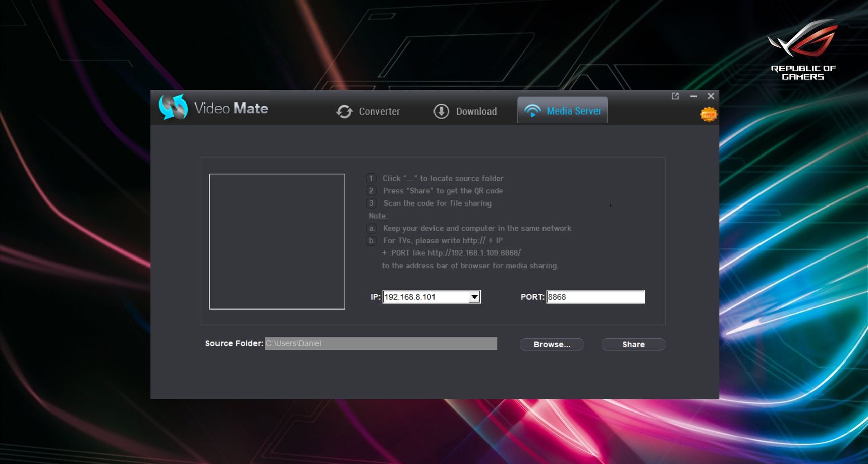Click the pop-out window icon
The height and width of the screenshot is (464, 868).
[x=675, y=96]
